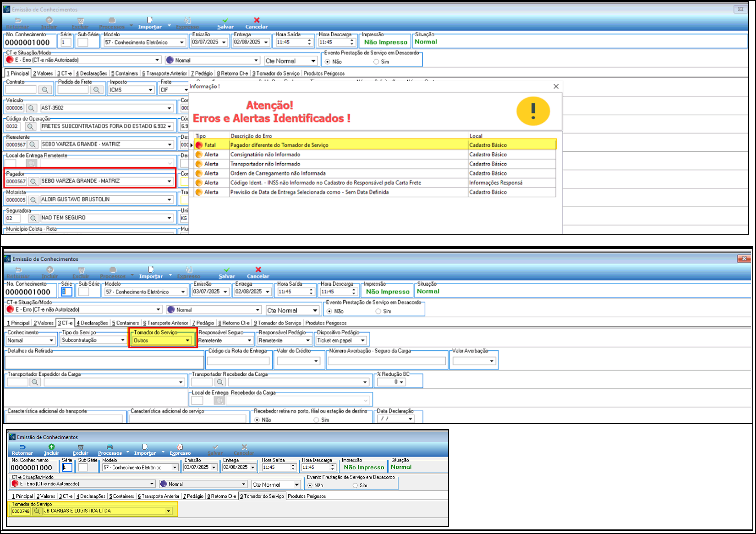Image resolution: width=756 pixels, height=534 pixels.
Task: Select Evento Desacordo Não radio in middle window
Action: point(329,311)
